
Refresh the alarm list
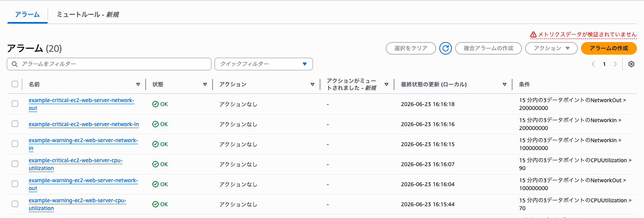[x=446, y=48]
